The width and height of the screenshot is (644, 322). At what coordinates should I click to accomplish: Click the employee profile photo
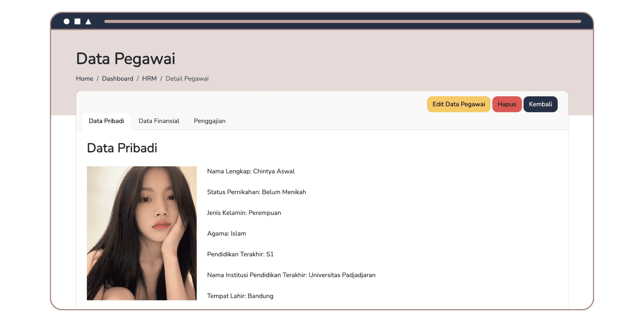[142, 233]
